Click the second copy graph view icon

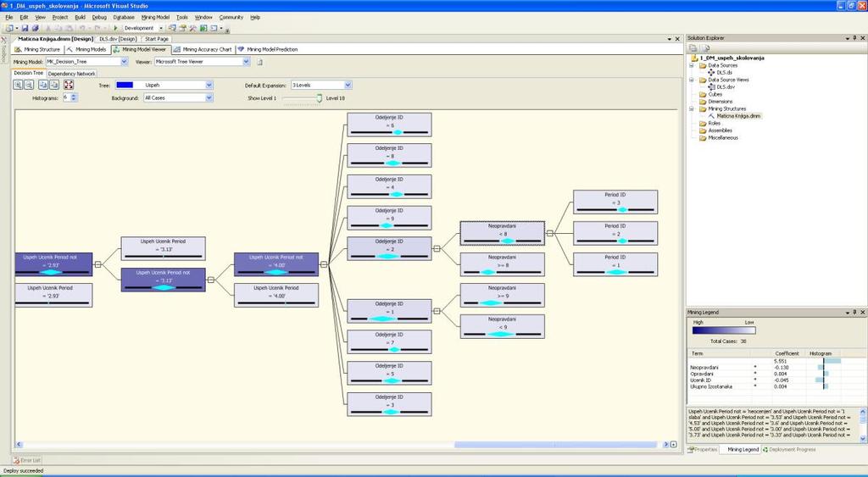(x=54, y=85)
